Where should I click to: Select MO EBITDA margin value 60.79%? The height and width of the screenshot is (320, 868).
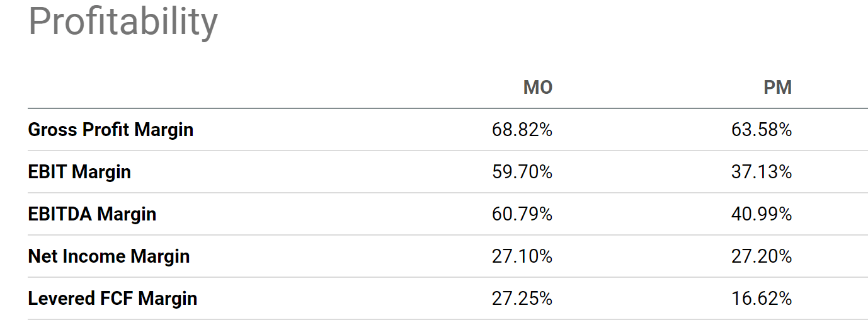(522, 214)
